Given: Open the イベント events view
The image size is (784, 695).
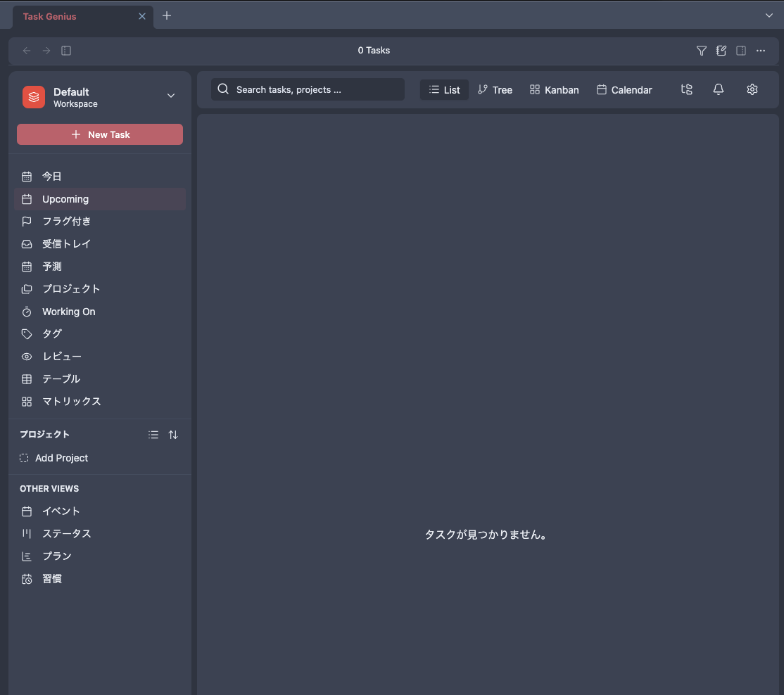Looking at the screenshot, I should (x=100, y=511).
